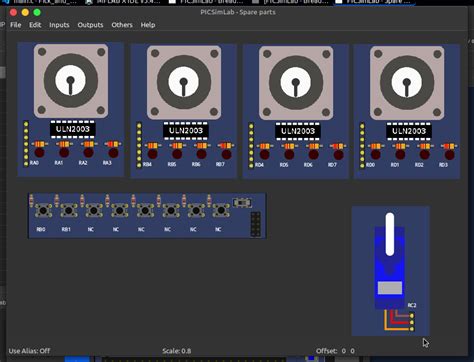Screen dimensions: 474x362
Task: Click the red LED labeled RA0
Action: [x=39, y=153]
